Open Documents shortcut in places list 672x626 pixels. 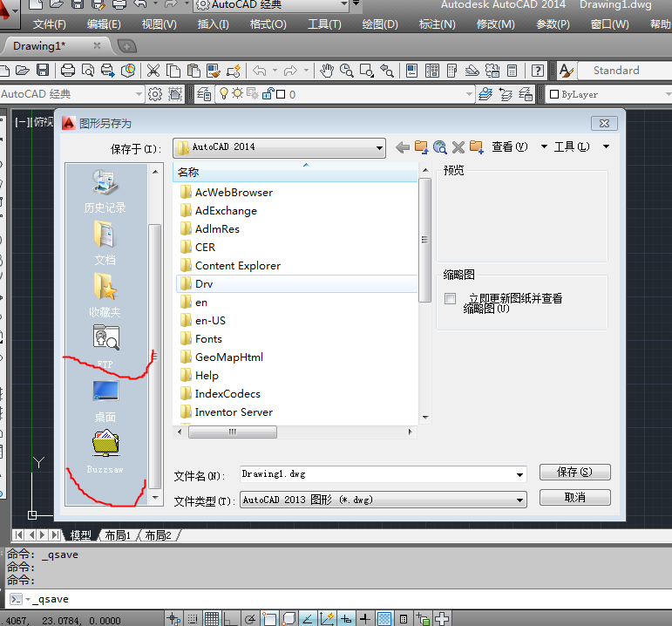coord(105,242)
